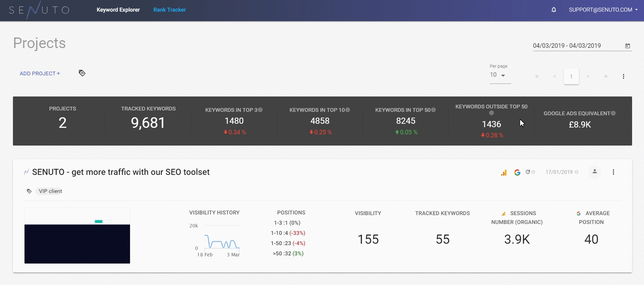644x285 pixels.
Task: Click the VIP client tag
Action: point(50,191)
